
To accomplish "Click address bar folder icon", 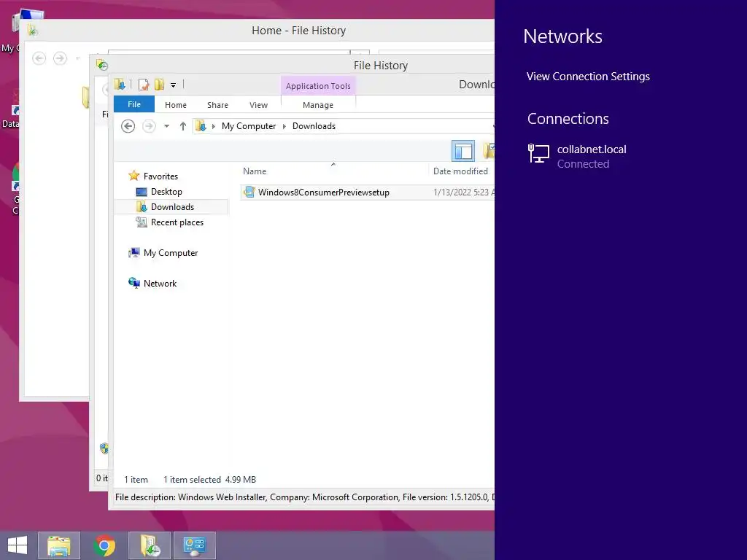I will click(x=201, y=126).
